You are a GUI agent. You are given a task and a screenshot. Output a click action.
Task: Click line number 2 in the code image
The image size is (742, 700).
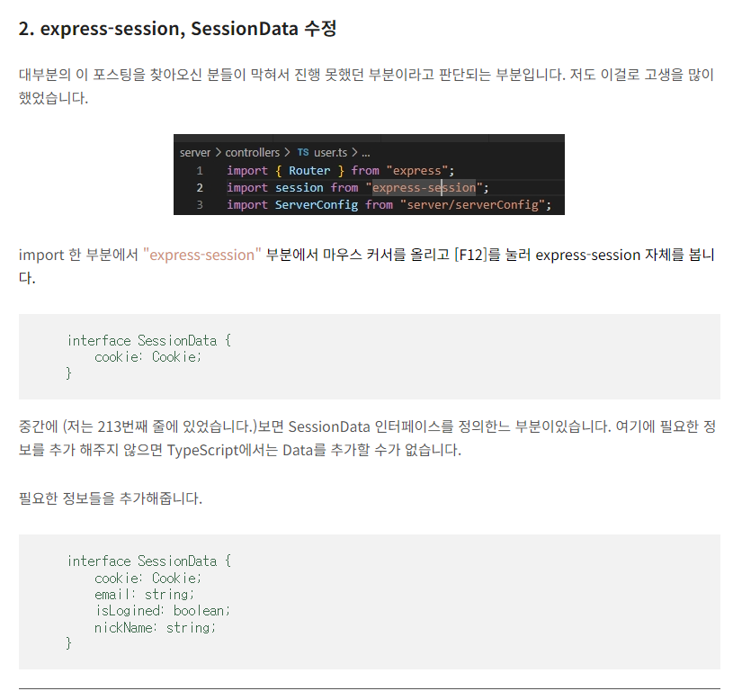pos(200,187)
